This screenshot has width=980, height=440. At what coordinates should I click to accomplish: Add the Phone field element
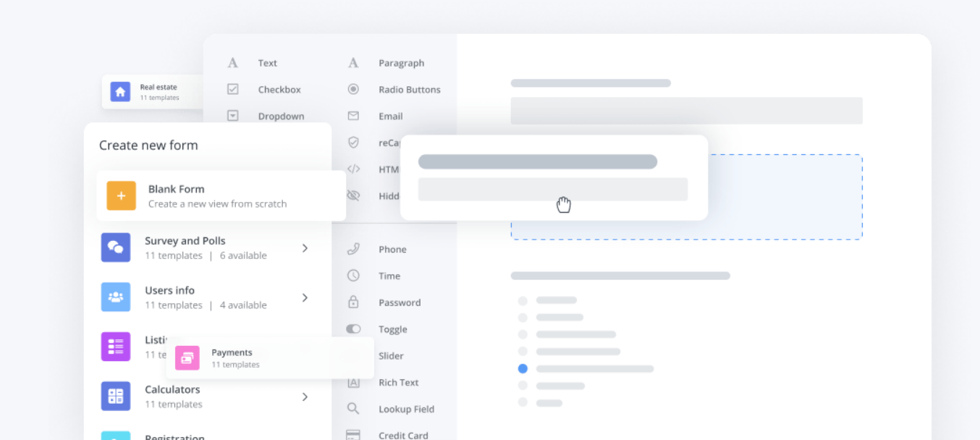point(392,250)
